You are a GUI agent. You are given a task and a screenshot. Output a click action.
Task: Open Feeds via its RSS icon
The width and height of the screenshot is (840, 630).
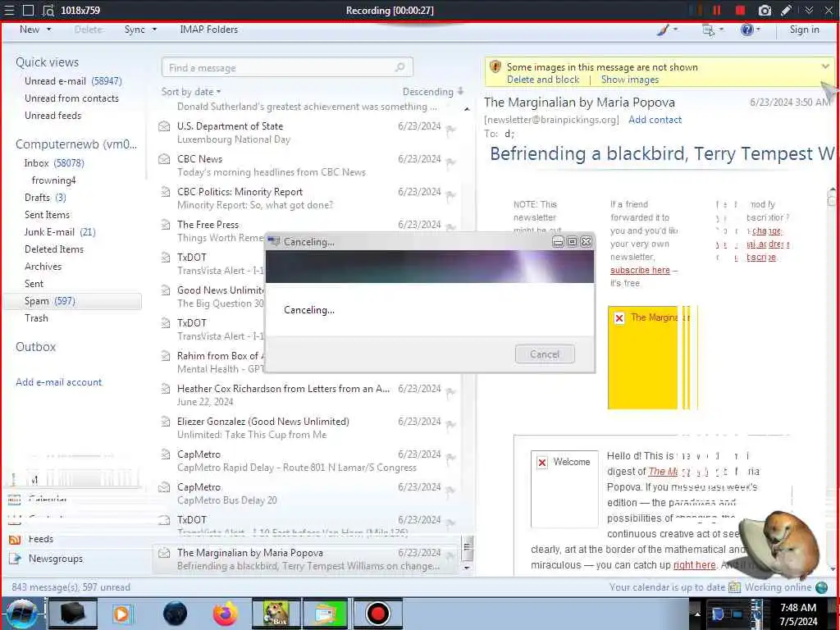tap(15, 540)
